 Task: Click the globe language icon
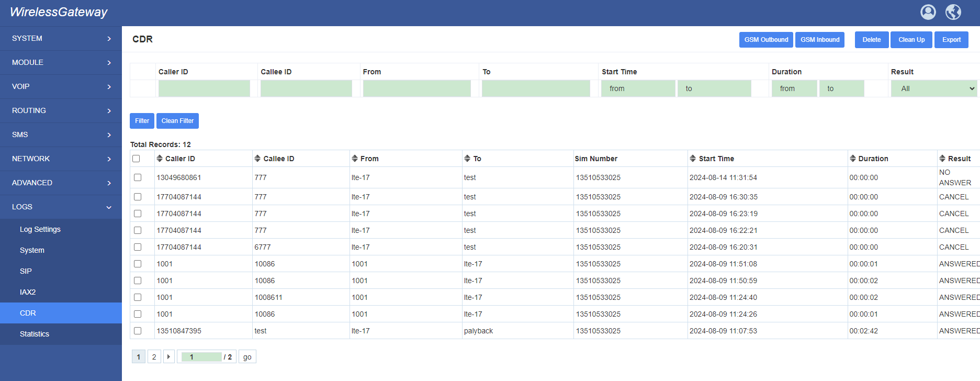(x=953, y=12)
